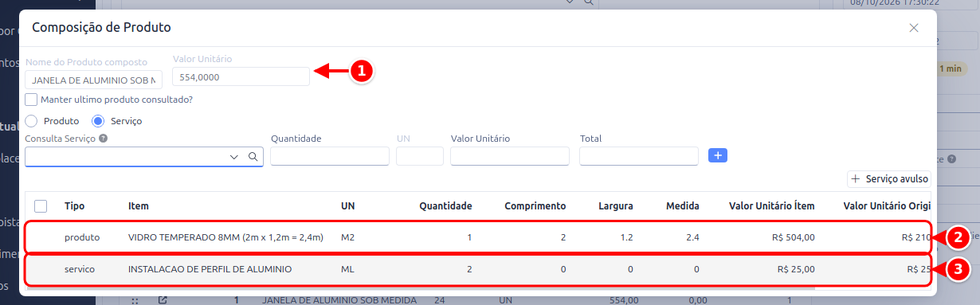Click the Valor Unitário Ítem column header
Image resolution: width=980 pixels, height=305 pixels.
[x=772, y=206]
